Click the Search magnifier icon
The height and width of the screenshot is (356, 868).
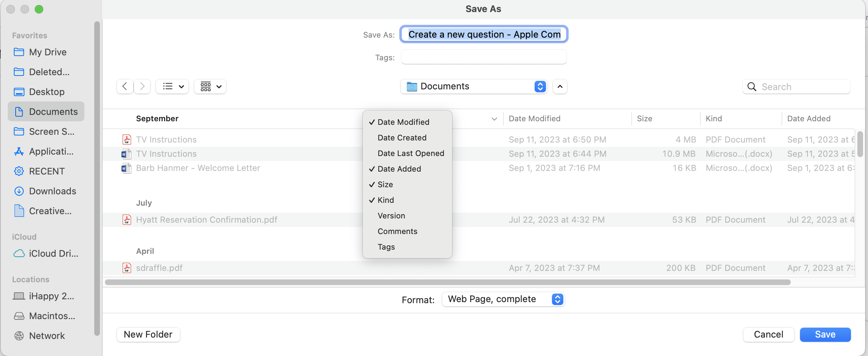(751, 87)
